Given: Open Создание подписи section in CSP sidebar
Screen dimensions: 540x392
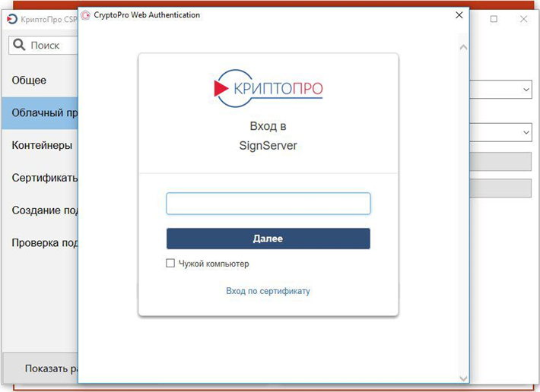Looking at the screenshot, I should click(x=40, y=210).
